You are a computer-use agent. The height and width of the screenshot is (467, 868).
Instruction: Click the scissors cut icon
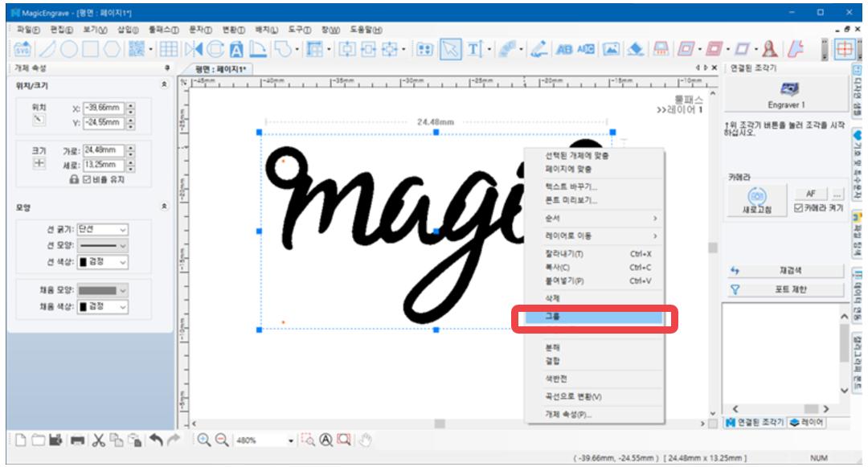[99, 440]
